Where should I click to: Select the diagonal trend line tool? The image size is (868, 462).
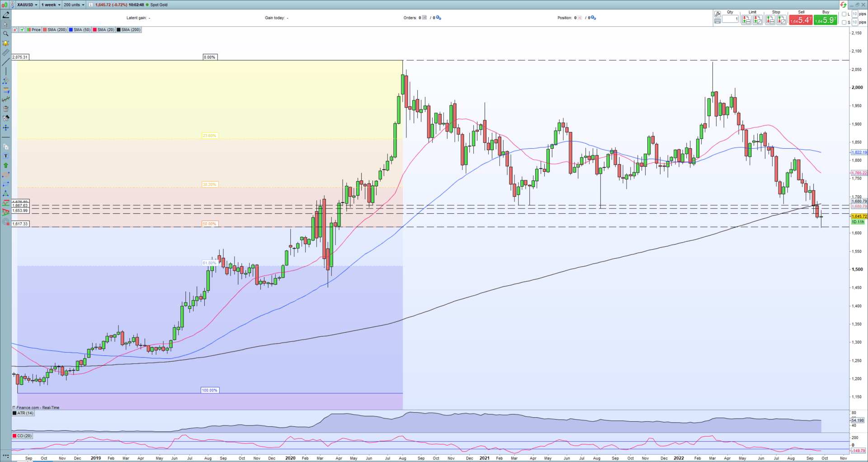coord(5,62)
